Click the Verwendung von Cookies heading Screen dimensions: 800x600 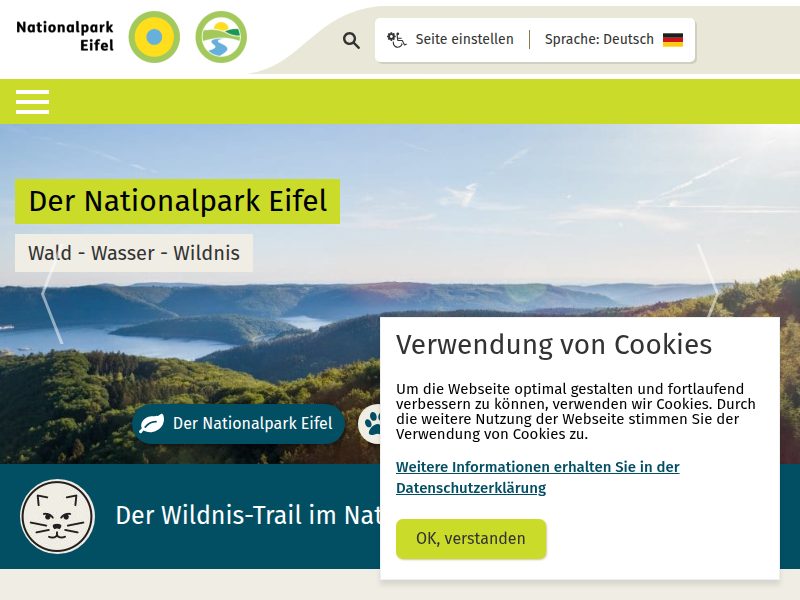click(x=554, y=344)
